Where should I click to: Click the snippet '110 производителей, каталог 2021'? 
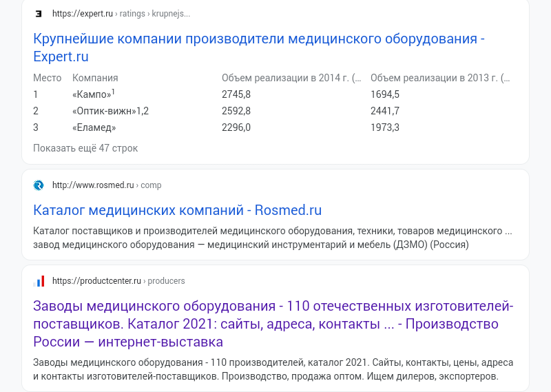[273, 369]
